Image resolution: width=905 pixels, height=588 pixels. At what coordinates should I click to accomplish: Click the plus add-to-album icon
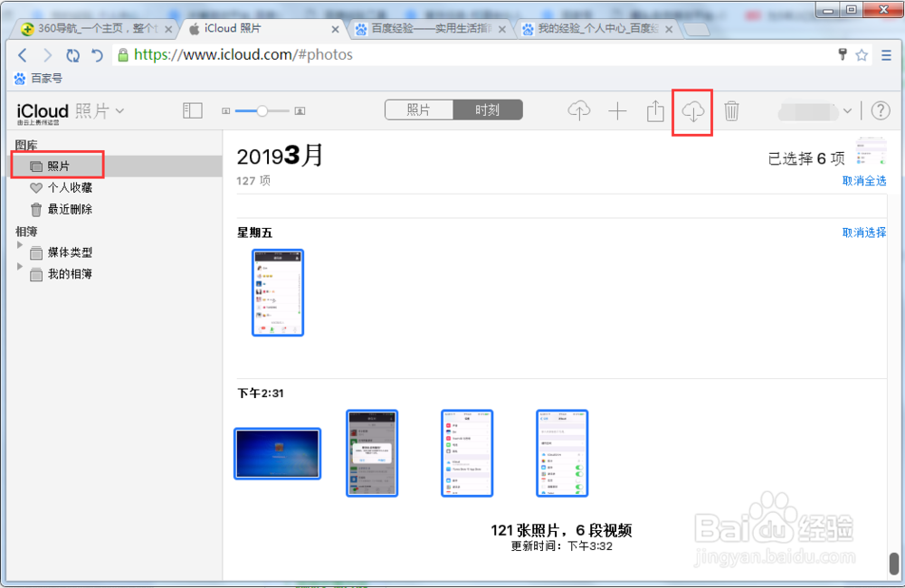coord(617,110)
